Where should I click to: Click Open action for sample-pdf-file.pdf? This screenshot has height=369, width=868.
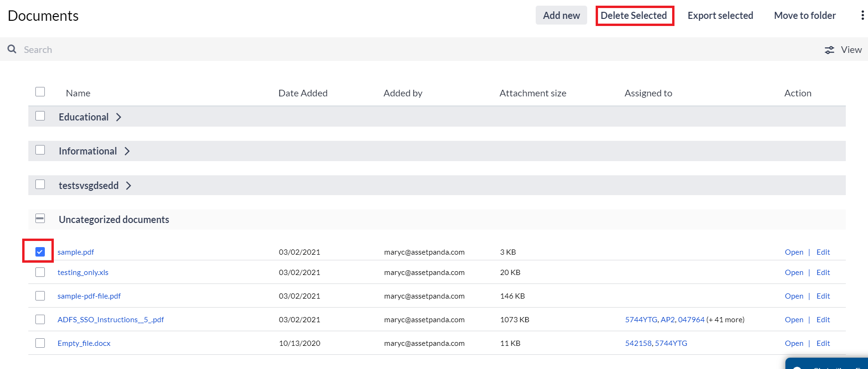[794, 296]
